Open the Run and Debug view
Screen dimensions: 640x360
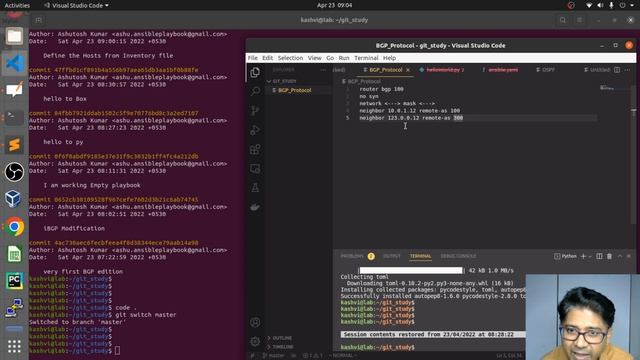[x=255, y=130]
